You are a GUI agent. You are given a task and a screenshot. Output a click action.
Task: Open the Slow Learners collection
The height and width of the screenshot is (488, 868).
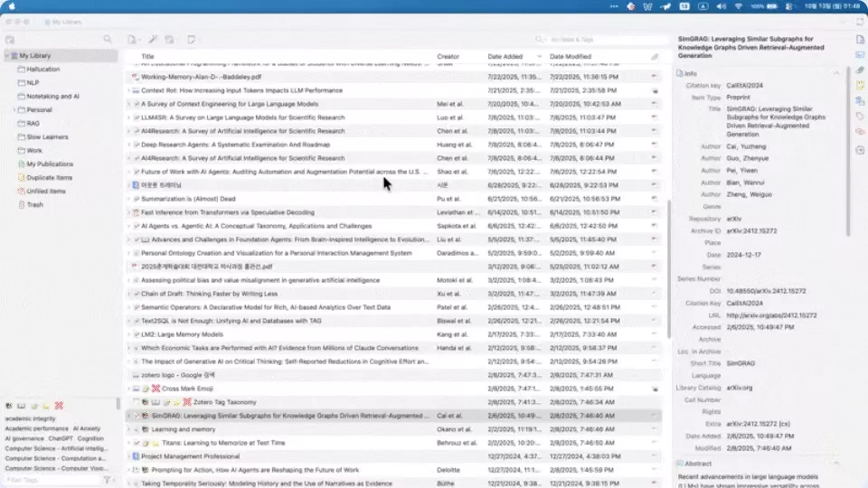point(62,137)
